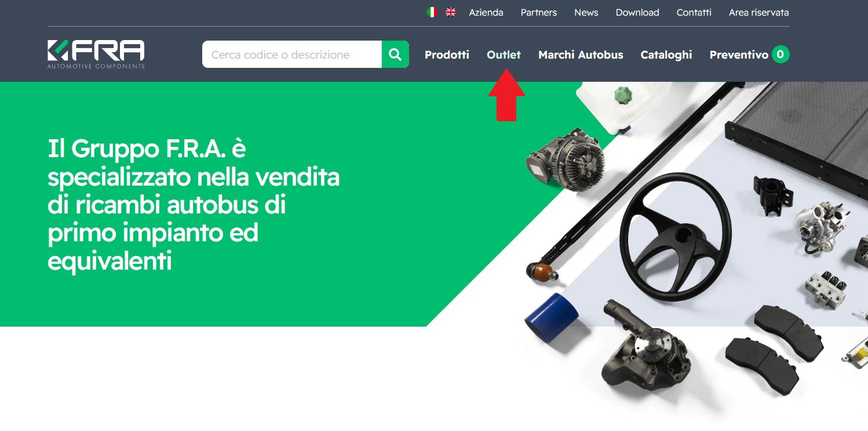This screenshot has width=868, height=431.
Task: Focus the code or description search field
Action: point(292,55)
